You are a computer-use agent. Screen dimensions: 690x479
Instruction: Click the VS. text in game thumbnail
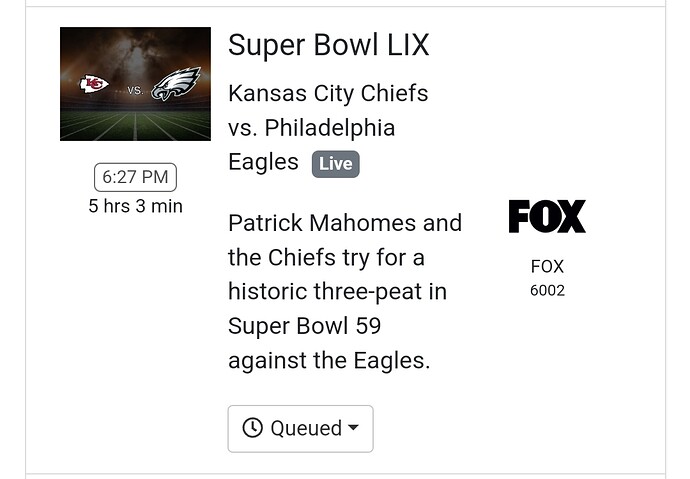135,90
